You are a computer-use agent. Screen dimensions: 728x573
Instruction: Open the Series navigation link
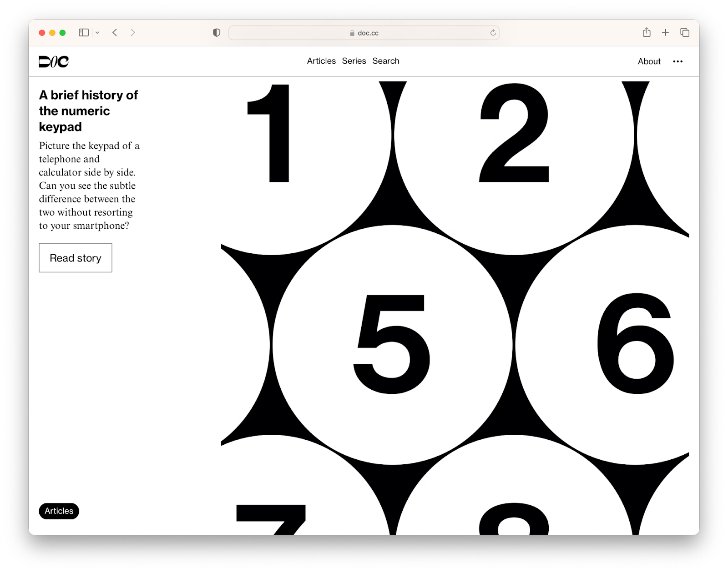click(x=354, y=61)
